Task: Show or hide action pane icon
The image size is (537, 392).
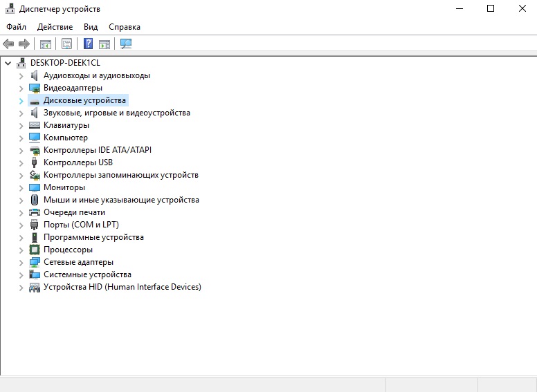Action: (104, 44)
